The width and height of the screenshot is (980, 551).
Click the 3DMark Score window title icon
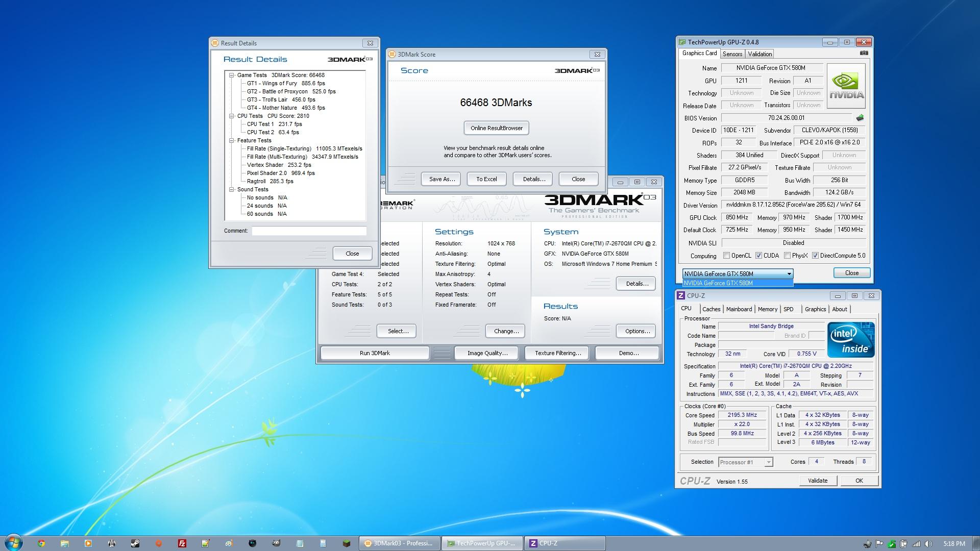point(393,54)
